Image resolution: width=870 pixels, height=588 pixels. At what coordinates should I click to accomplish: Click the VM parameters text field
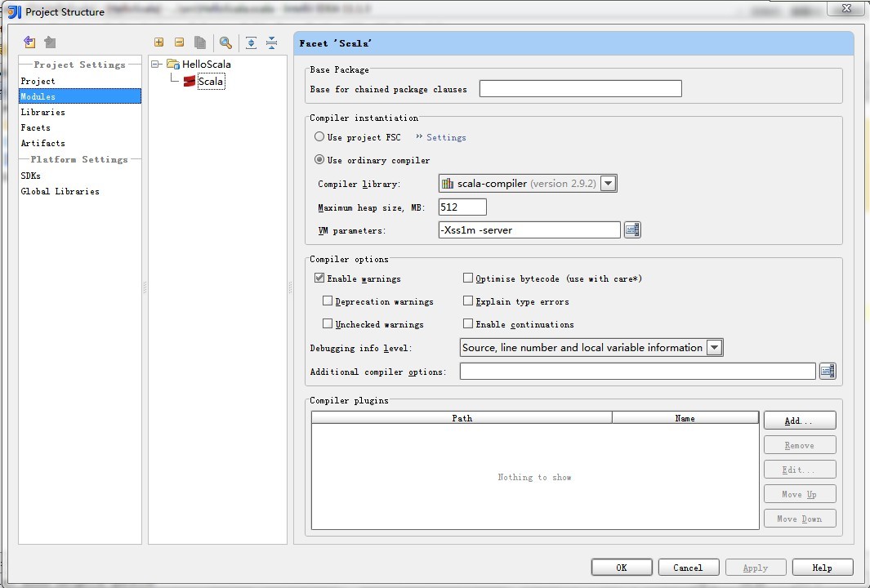(x=529, y=229)
